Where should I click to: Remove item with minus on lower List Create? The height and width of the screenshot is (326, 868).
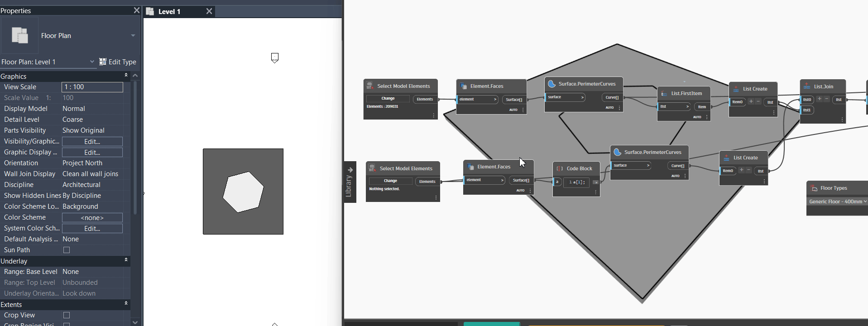point(749,170)
